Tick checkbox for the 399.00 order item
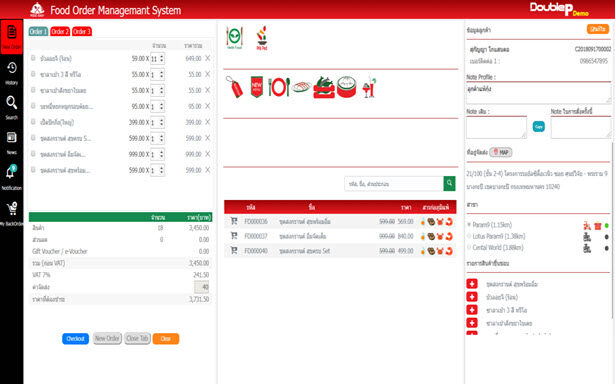615x384 pixels. click(33, 122)
